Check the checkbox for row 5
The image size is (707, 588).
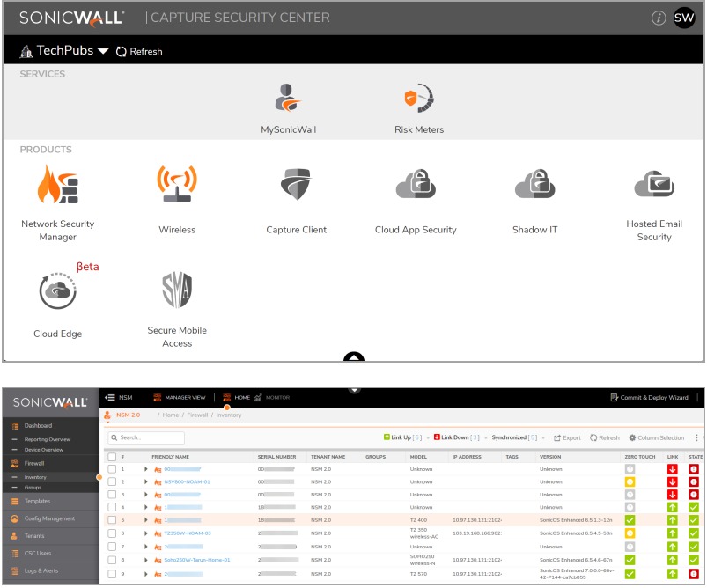tap(112, 520)
